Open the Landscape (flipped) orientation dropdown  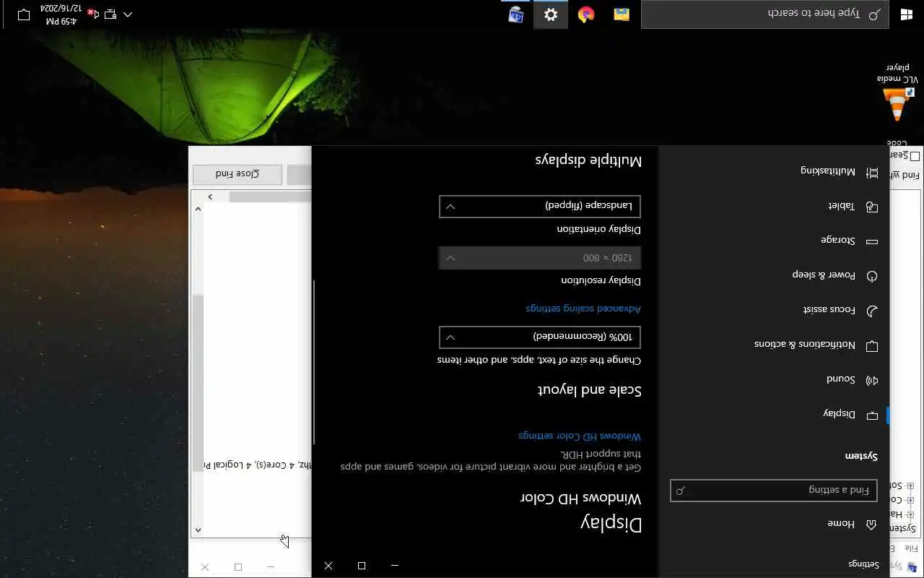click(540, 206)
